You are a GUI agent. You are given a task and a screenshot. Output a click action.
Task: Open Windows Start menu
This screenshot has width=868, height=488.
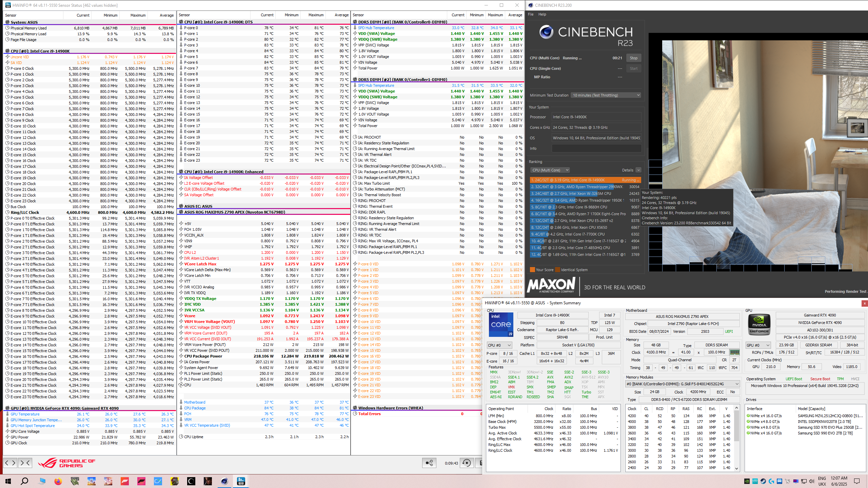(x=8, y=481)
